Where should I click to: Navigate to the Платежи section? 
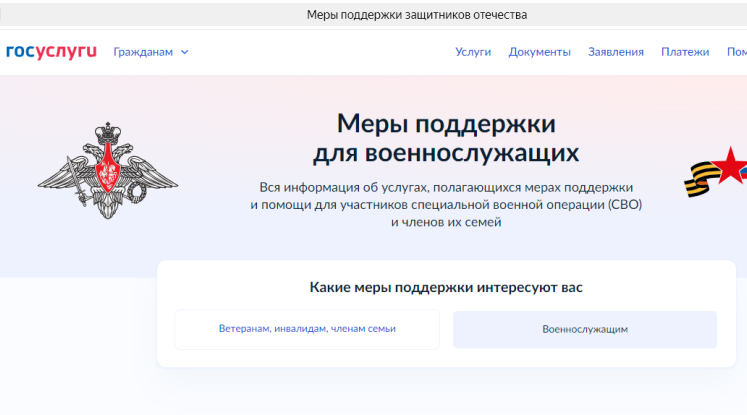tap(684, 52)
